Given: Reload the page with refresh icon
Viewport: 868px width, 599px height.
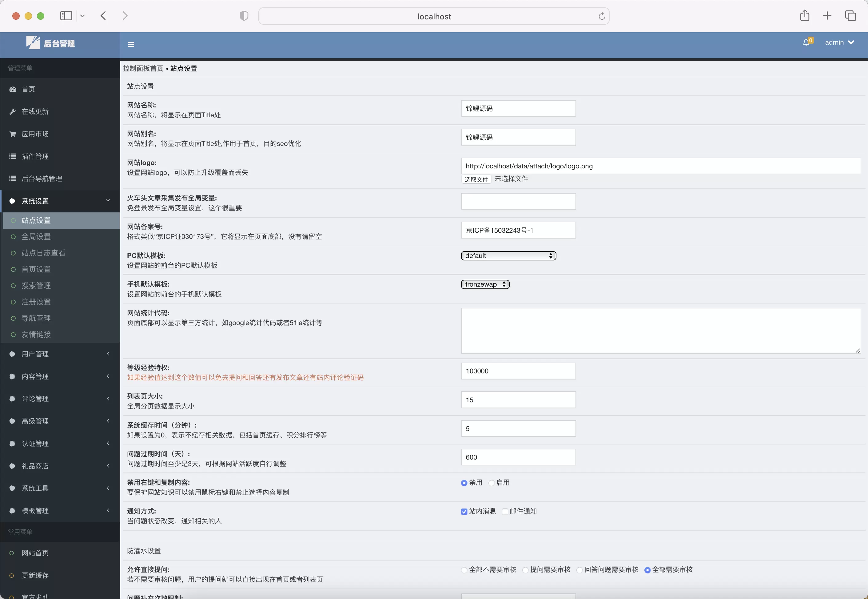Looking at the screenshot, I should (x=601, y=16).
